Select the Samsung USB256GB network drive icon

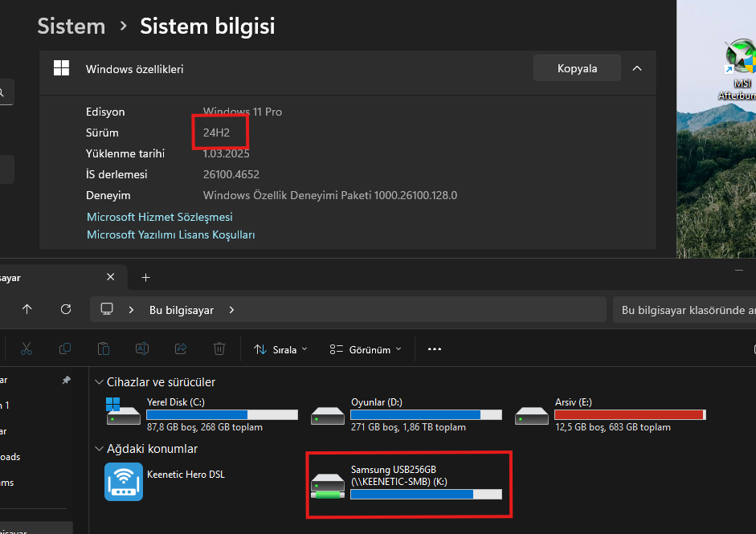pyautogui.click(x=328, y=486)
